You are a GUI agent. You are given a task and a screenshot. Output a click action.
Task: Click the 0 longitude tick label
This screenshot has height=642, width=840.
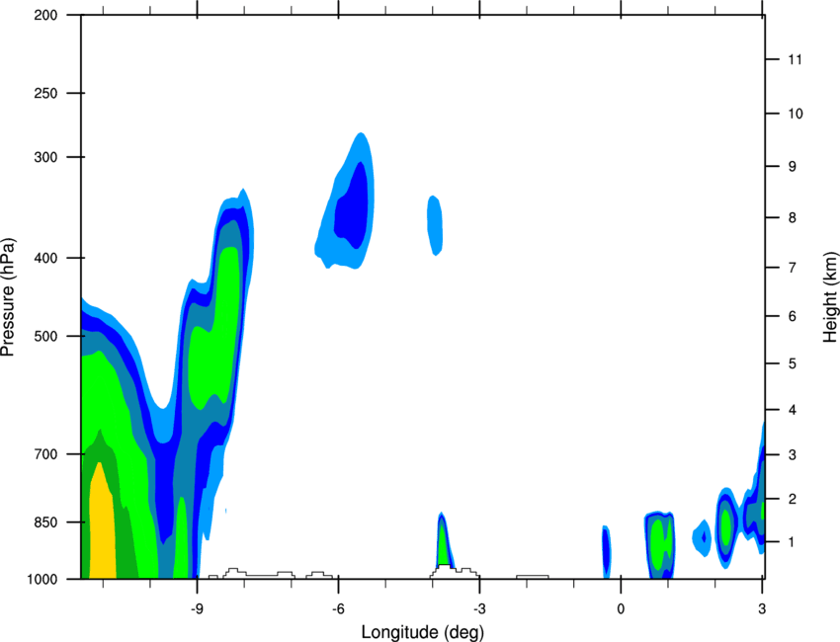click(621, 608)
